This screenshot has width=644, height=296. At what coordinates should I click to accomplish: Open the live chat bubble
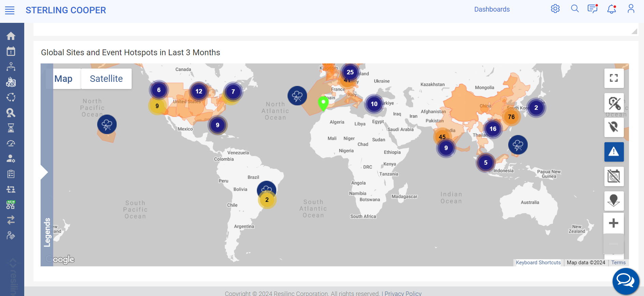[x=626, y=281]
